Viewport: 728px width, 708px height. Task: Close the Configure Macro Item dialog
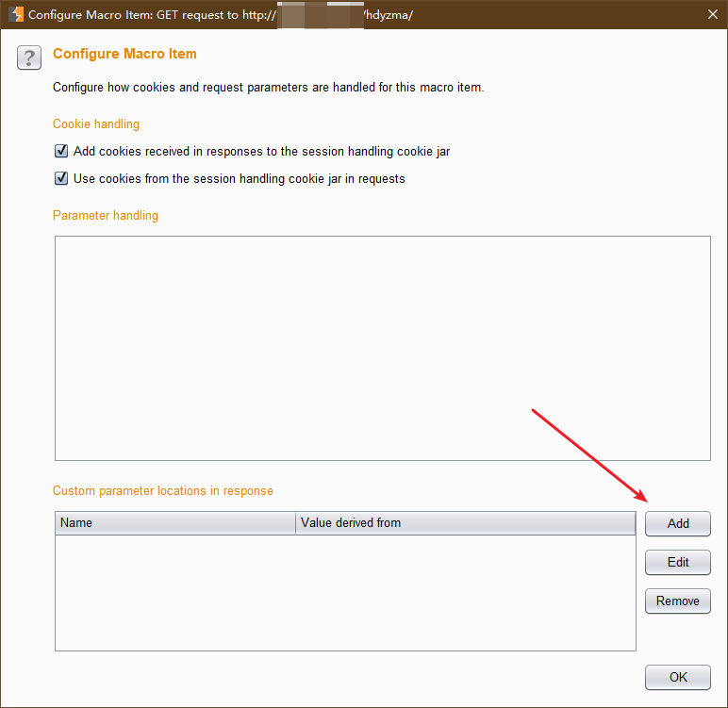coord(712,14)
